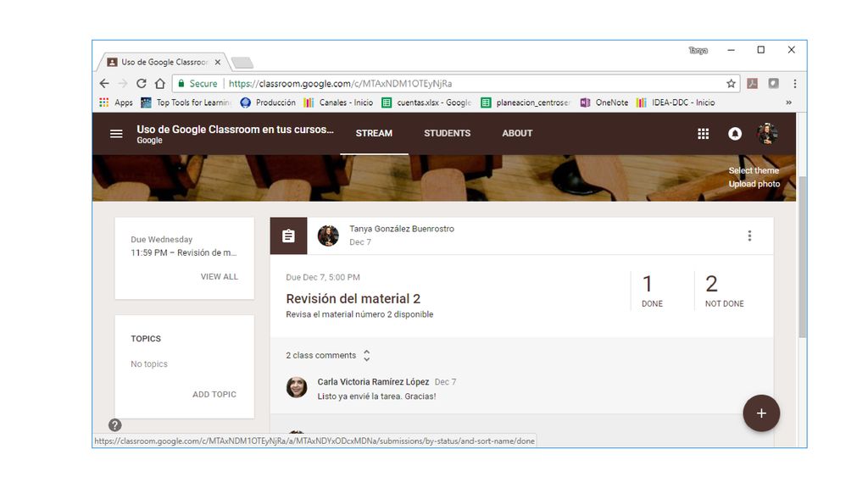
Task: Click commenter name Carla Victoria Ramírez López
Action: pyautogui.click(x=373, y=382)
